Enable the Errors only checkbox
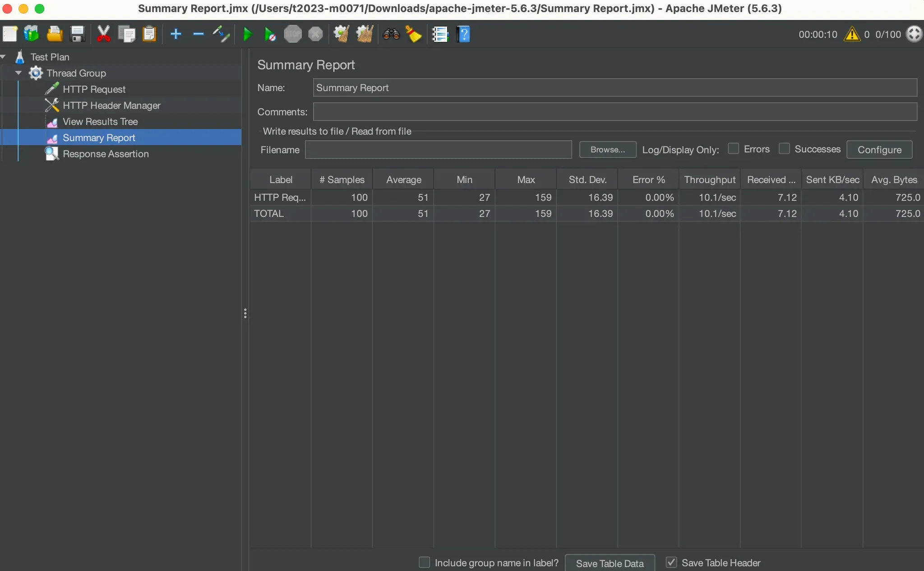Viewport: 924px width, 571px height. 734,148
